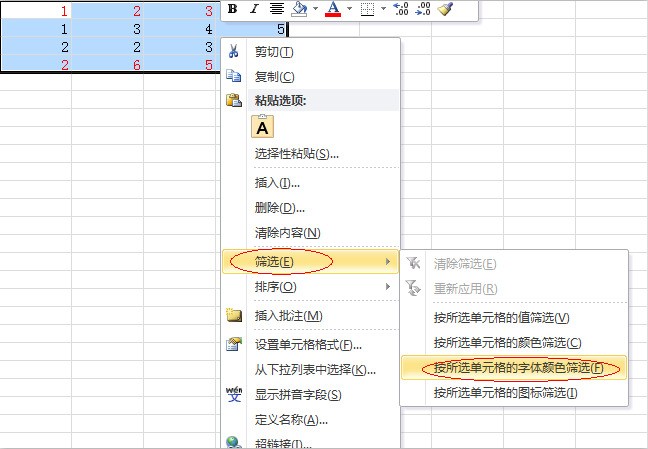Image resolution: width=648 pixels, height=449 pixels.
Task: Click the paste option A button
Action: (262, 127)
